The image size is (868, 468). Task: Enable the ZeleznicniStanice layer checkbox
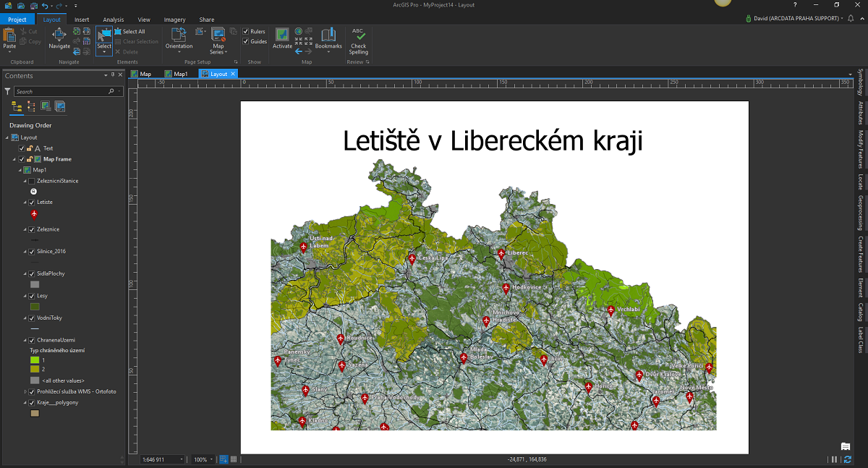[x=31, y=181]
